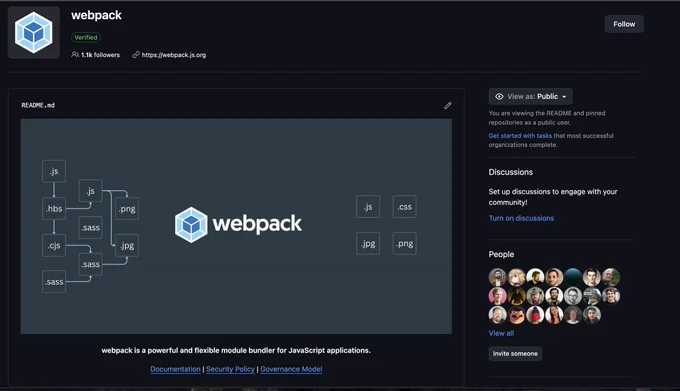Screen dimensions: 680x391
Task: Click the webpack organization name heading
Action: click(96, 15)
